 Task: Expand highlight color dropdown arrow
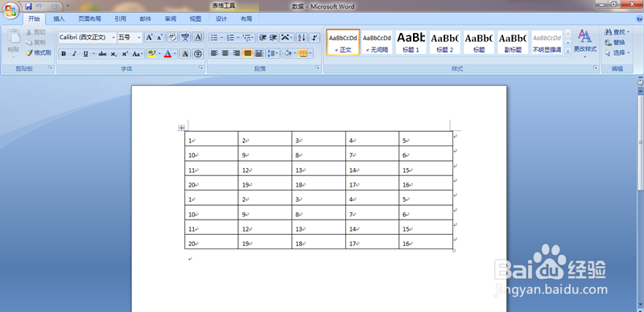click(x=159, y=54)
